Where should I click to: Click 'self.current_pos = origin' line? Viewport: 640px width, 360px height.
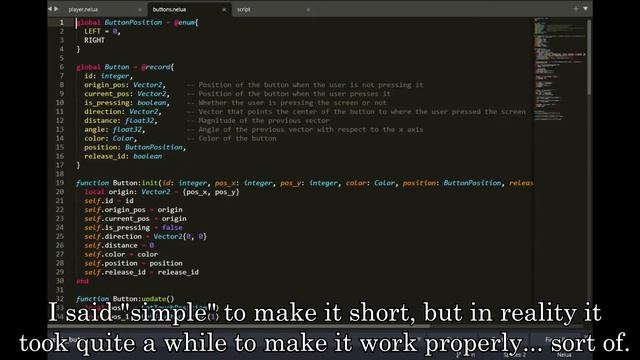(135, 219)
